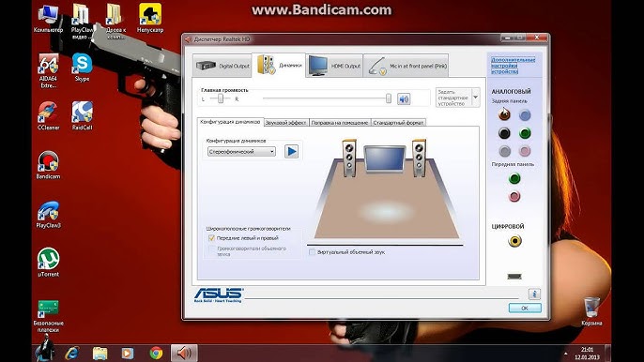Click the orange rear panel jack
The width and height of the screenshot is (644, 362).
tap(504, 114)
